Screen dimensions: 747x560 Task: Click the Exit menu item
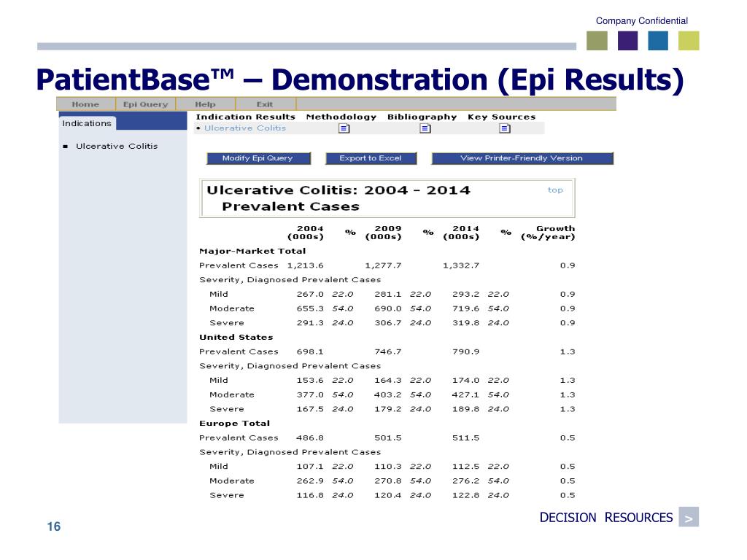[265, 104]
